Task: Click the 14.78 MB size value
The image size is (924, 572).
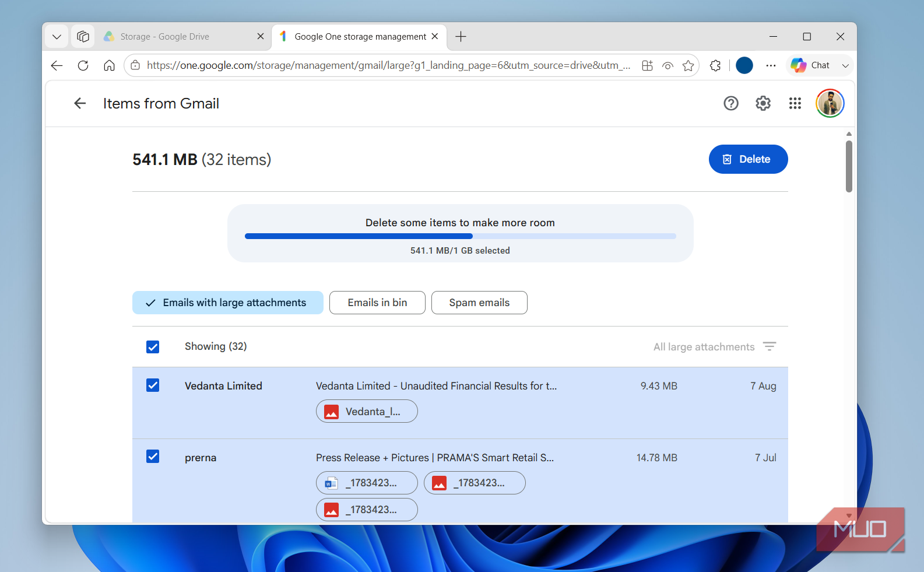Action: pos(657,458)
